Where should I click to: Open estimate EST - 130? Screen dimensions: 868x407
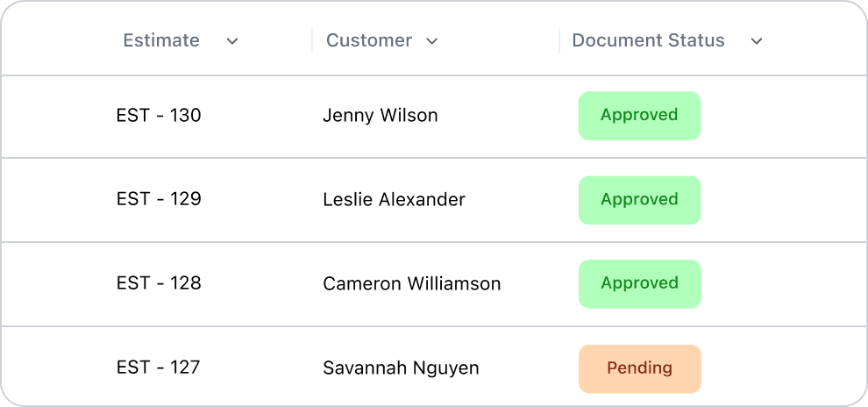[x=159, y=115]
